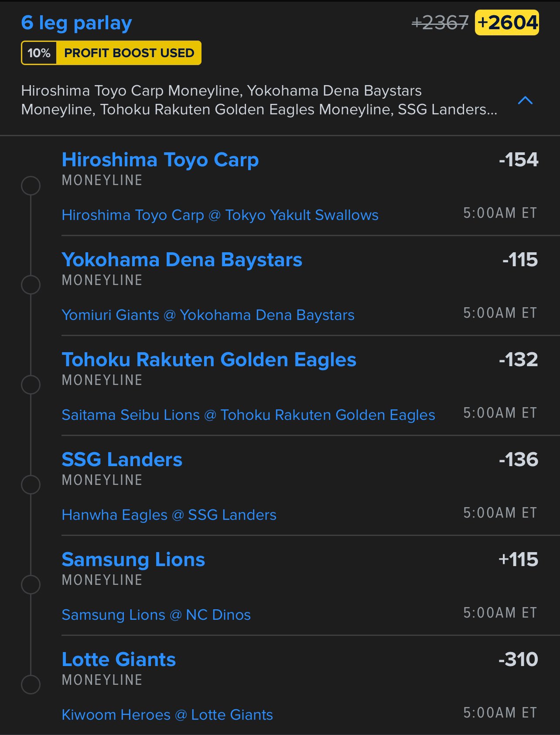Viewport: 560px width, 735px height.
Task: Select the 6 leg parlay title
Action: [76, 23]
